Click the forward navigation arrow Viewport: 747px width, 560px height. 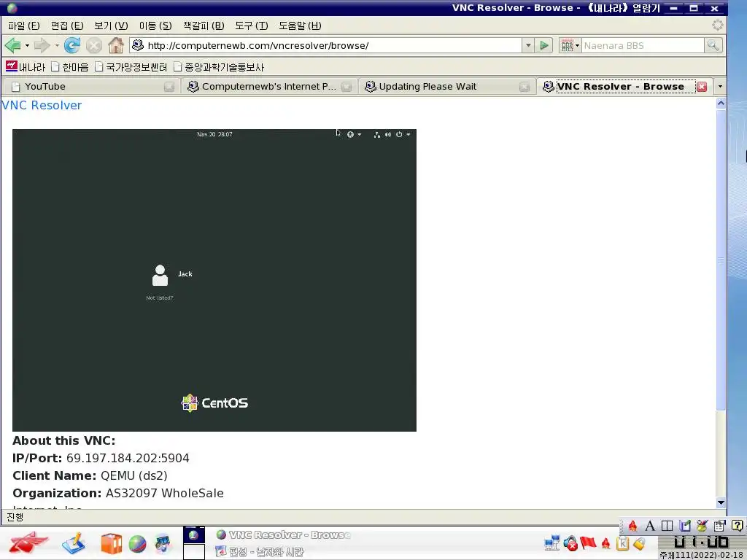coord(42,45)
